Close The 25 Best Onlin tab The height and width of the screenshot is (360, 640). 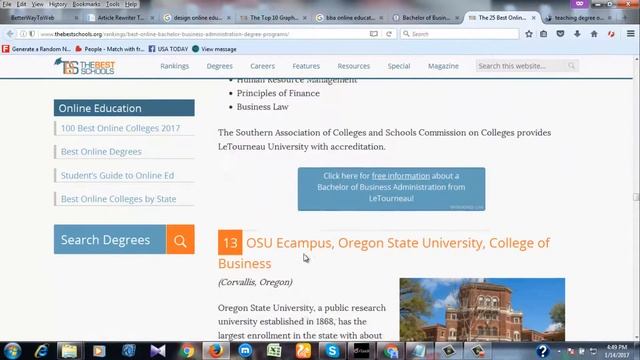pyautogui.click(x=533, y=18)
